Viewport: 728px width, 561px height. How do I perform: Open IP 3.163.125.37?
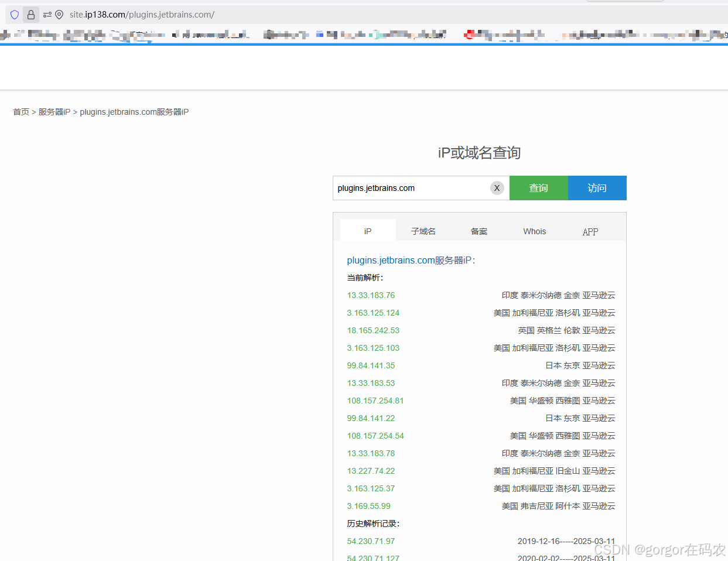(371, 488)
